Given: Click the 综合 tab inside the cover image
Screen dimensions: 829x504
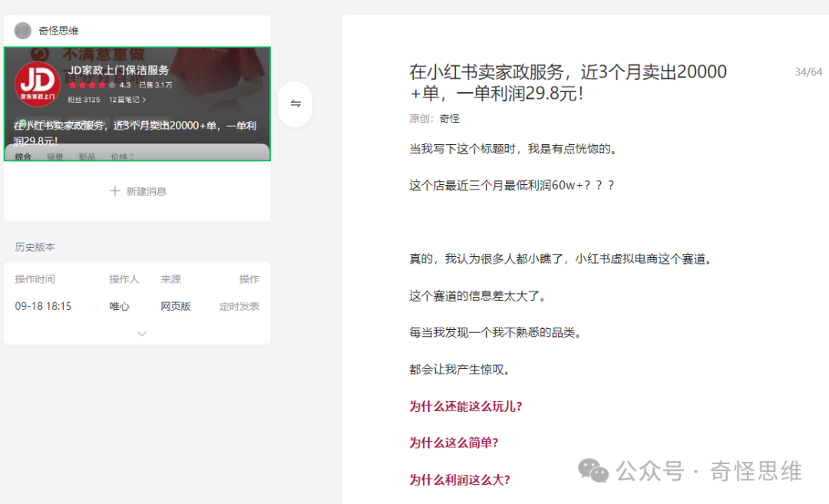Looking at the screenshot, I should coord(23,156).
